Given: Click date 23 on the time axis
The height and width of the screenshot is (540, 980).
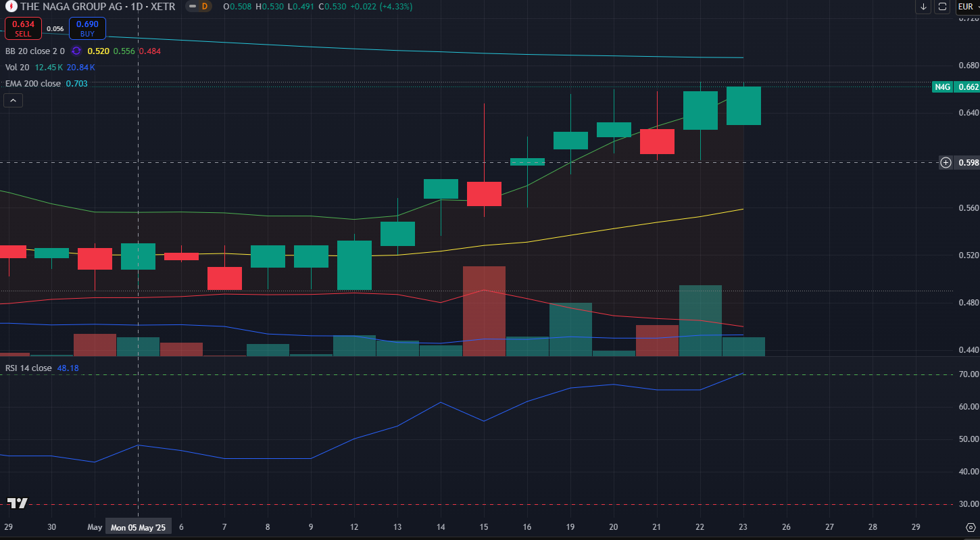Looking at the screenshot, I should [x=743, y=527].
